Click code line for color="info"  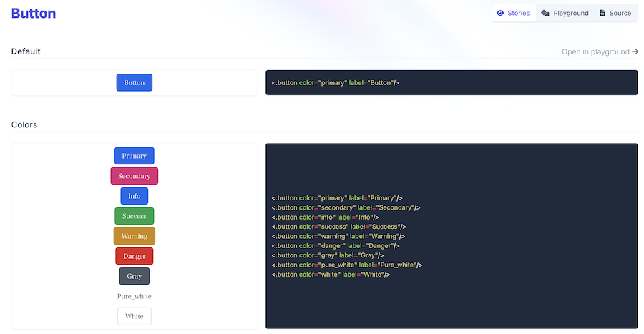click(x=326, y=217)
